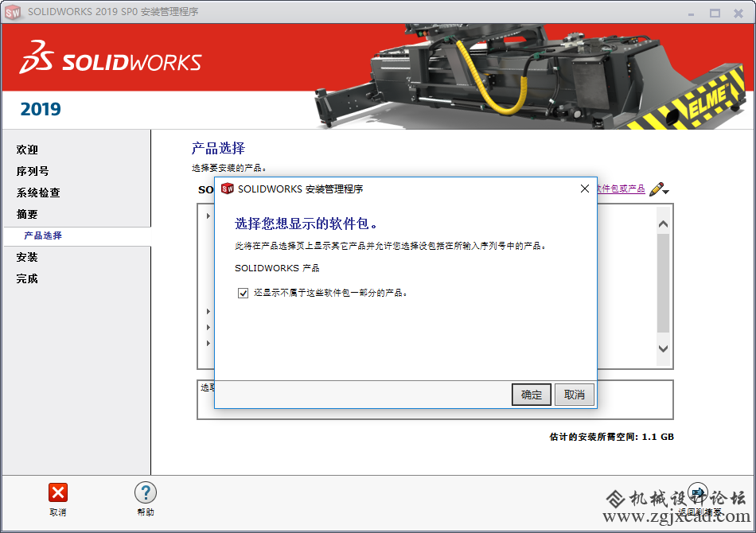The image size is (756, 533).
Task: Expand the first product tree arrow
Action: click(208, 216)
